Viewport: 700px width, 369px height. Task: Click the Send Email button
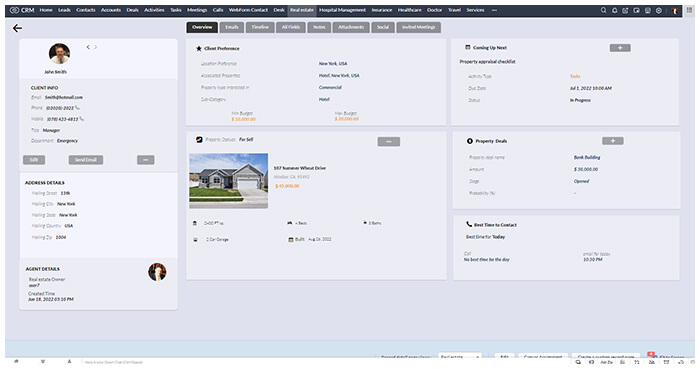tap(86, 160)
